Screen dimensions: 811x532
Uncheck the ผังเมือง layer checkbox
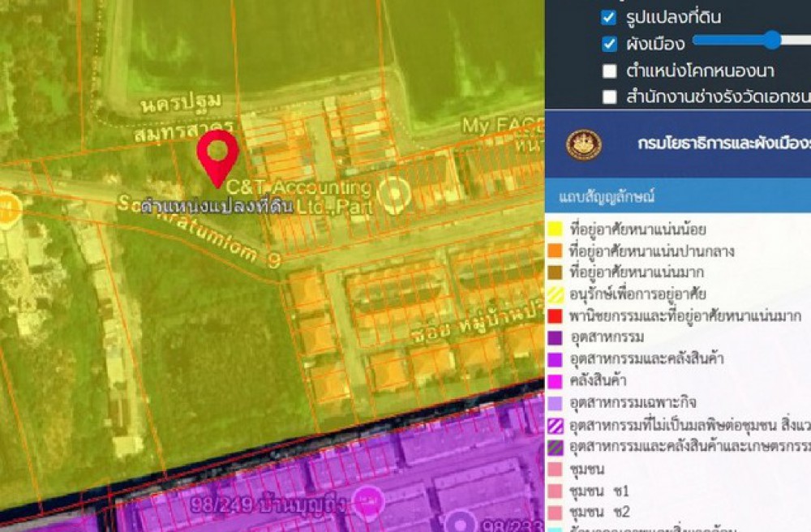(x=609, y=44)
